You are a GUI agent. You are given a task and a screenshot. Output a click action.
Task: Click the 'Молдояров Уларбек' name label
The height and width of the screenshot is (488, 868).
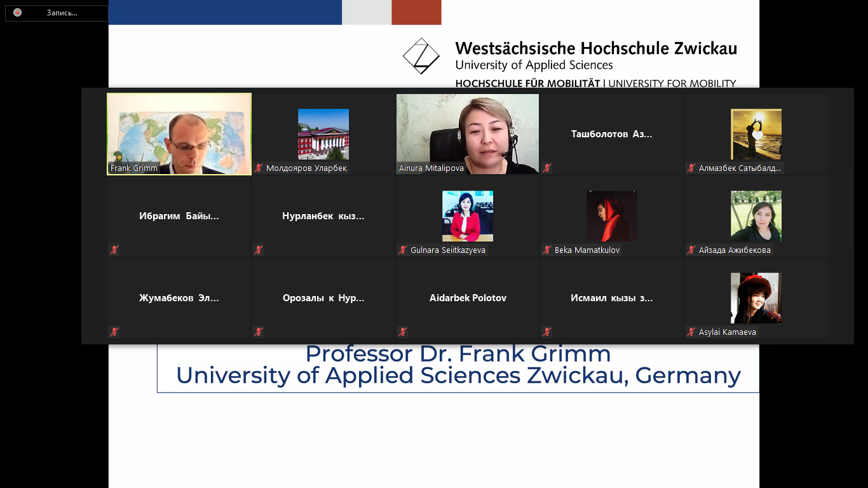coord(306,168)
